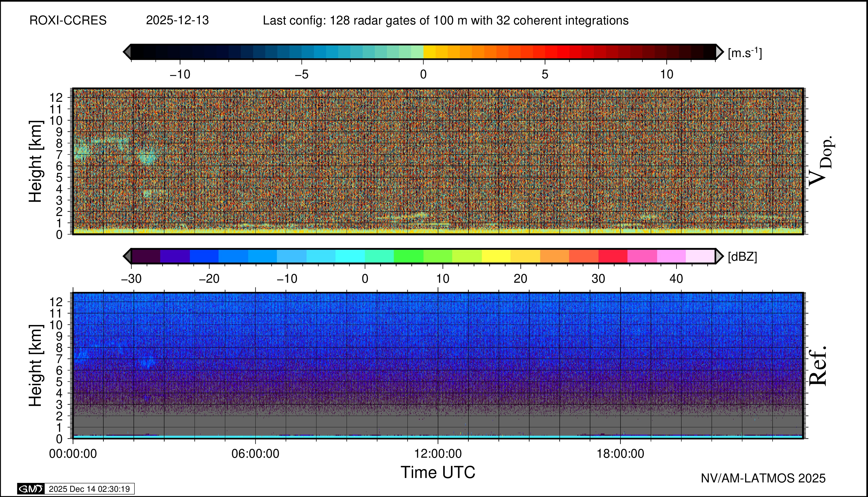The image size is (868, 497).
Task: Click the 06:00:00 time tick label
Action: tap(255, 454)
